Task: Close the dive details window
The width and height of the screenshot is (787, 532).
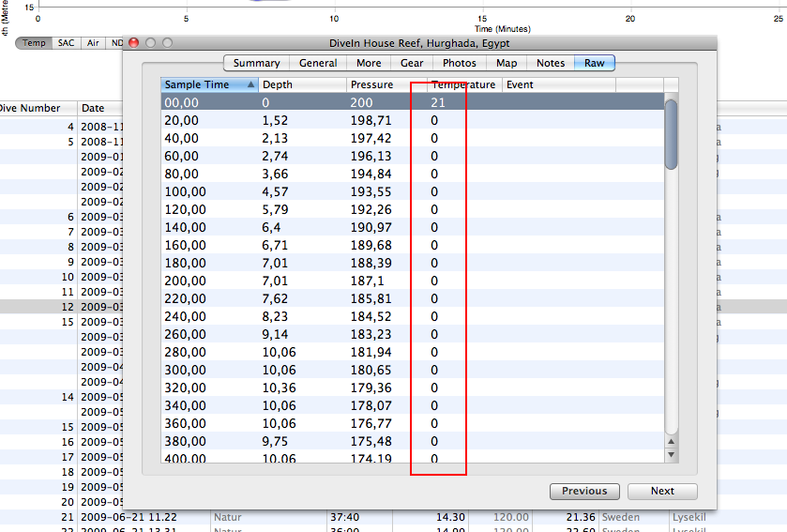Action: 133,43
